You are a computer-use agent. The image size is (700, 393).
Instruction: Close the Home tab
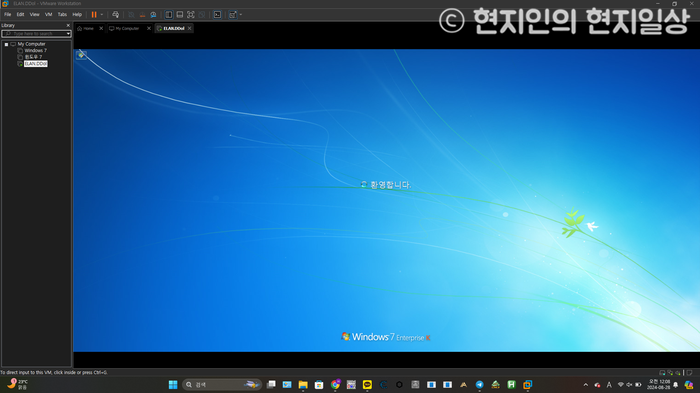[x=101, y=28]
